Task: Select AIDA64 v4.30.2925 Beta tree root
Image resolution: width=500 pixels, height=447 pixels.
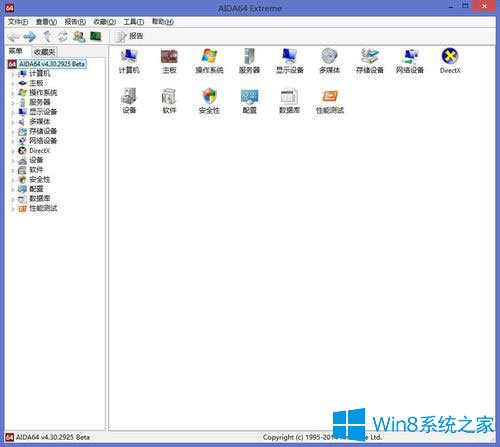Action: (51, 64)
